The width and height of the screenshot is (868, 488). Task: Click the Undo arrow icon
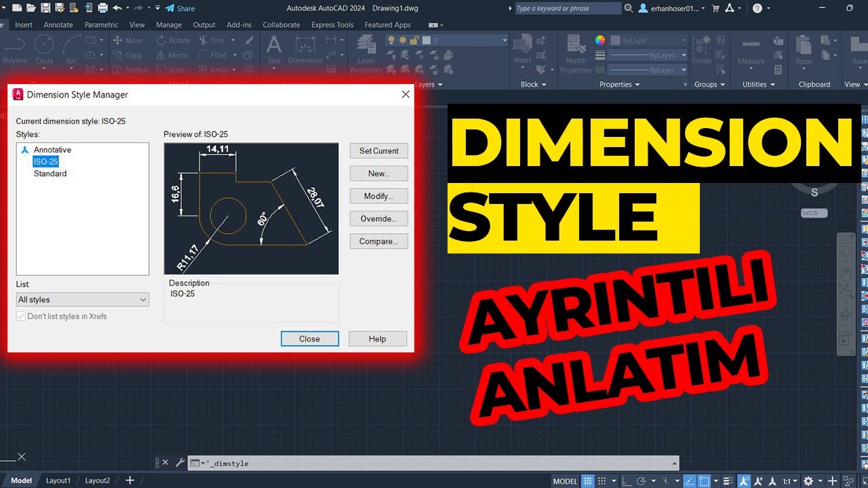(117, 8)
